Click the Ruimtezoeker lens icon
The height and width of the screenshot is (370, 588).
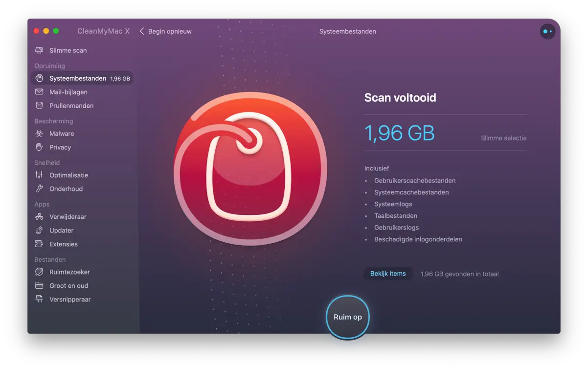click(39, 272)
